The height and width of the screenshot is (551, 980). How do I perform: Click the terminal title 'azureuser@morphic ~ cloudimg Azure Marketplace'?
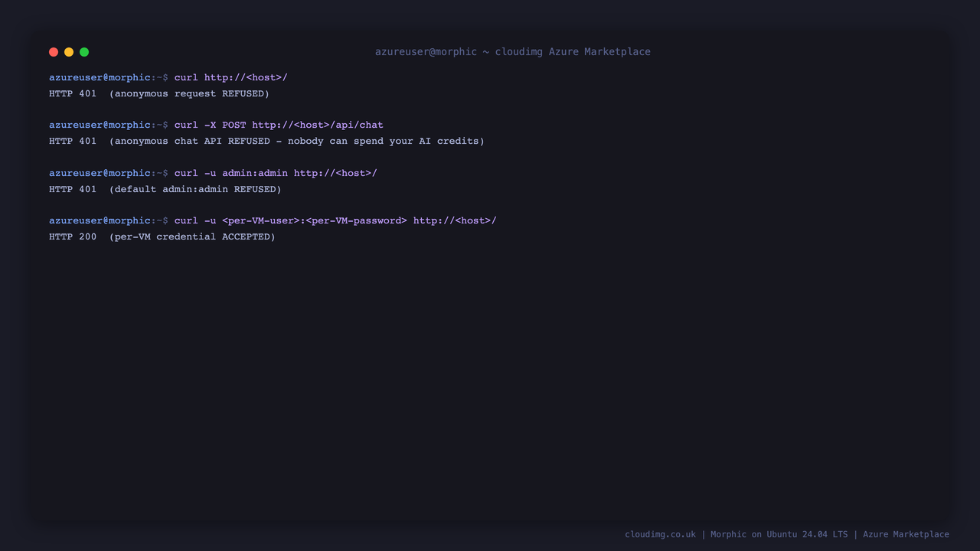tap(513, 52)
